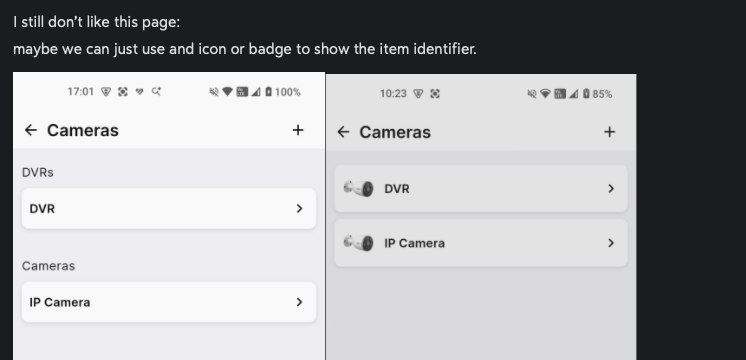Click camera thumbnail beside DVR

tap(359, 189)
